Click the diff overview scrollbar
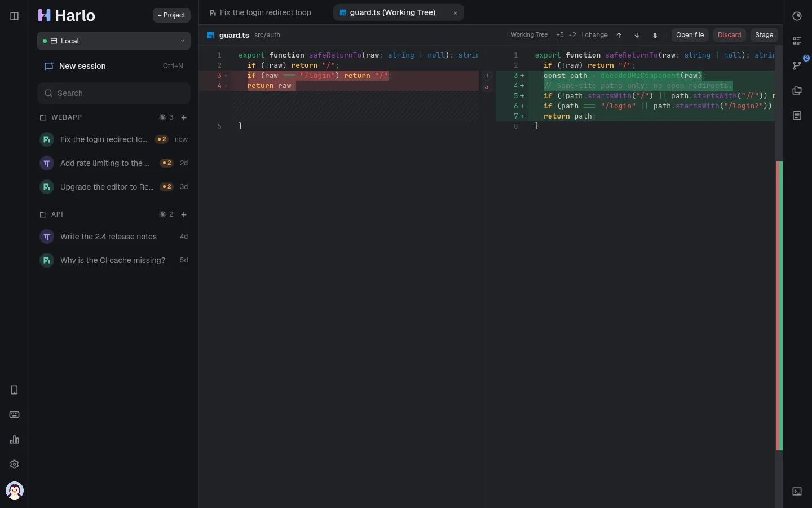The height and width of the screenshot is (508, 812). pos(779,277)
